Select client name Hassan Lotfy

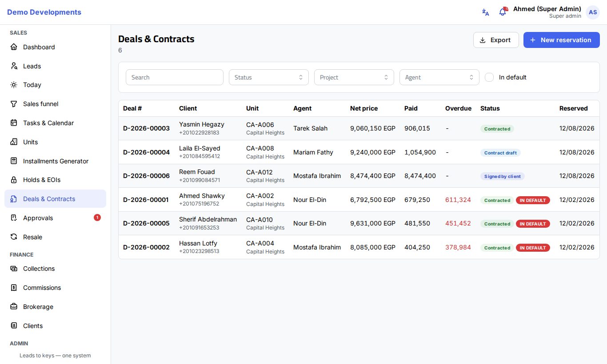coord(198,243)
